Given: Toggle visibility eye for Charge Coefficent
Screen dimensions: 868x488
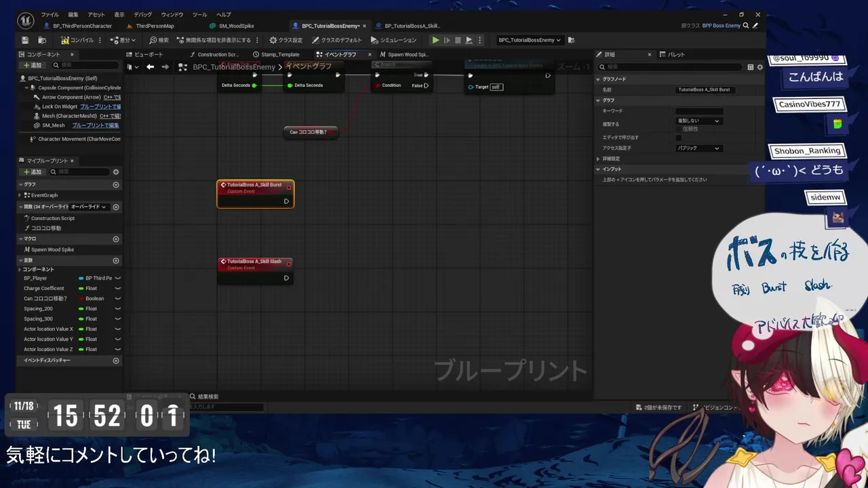Looking at the screenshot, I should [x=117, y=288].
